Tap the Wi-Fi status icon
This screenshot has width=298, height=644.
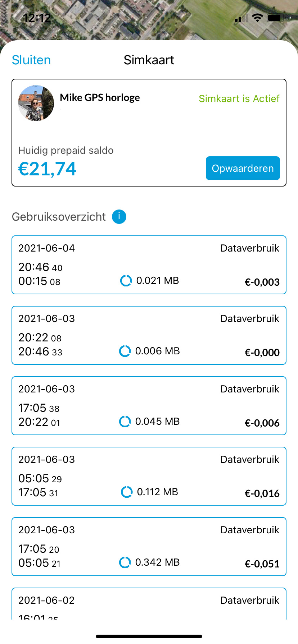point(257,18)
